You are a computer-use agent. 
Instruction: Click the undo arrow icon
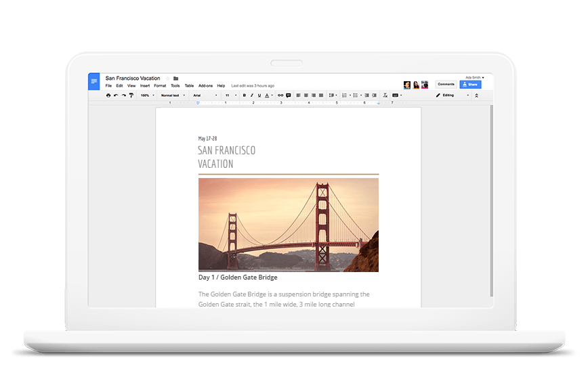[116, 95]
